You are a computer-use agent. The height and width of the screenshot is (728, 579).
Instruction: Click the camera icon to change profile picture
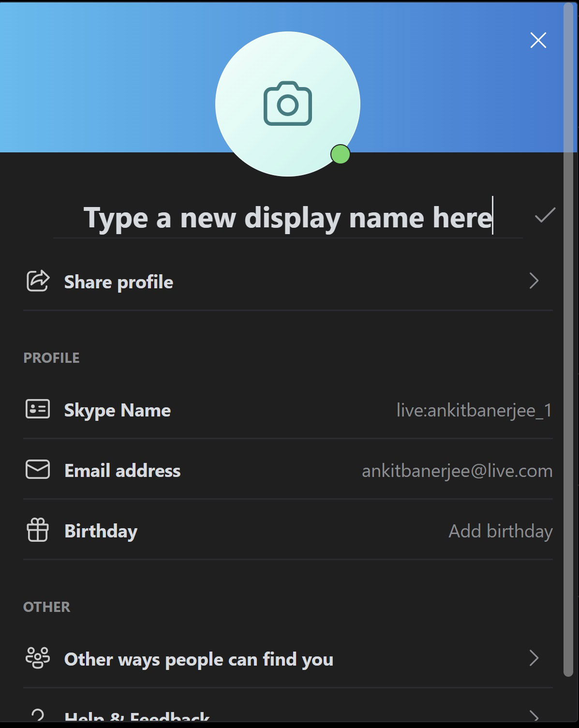click(288, 104)
